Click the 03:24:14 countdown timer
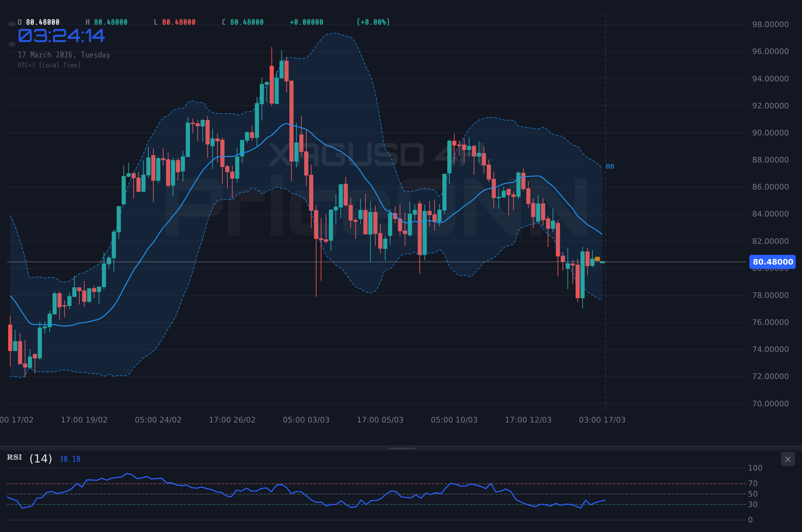 [61, 36]
